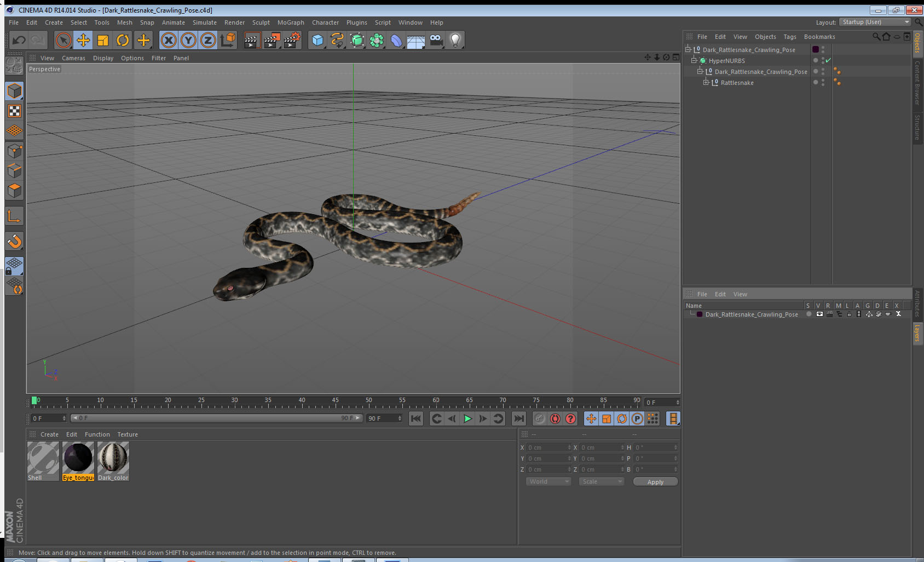Open the Scale mode dropdown
The height and width of the screenshot is (562, 924).
pyautogui.click(x=602, y=481)
